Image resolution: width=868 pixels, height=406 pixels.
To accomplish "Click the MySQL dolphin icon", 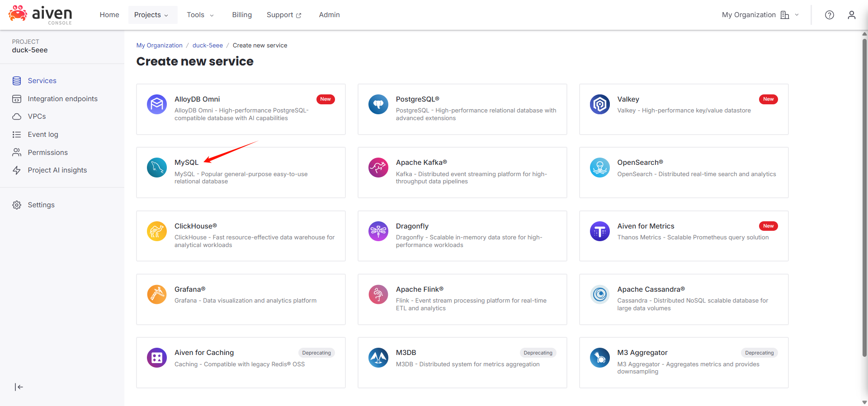I will pyautogui.click(x=157, y=168).
